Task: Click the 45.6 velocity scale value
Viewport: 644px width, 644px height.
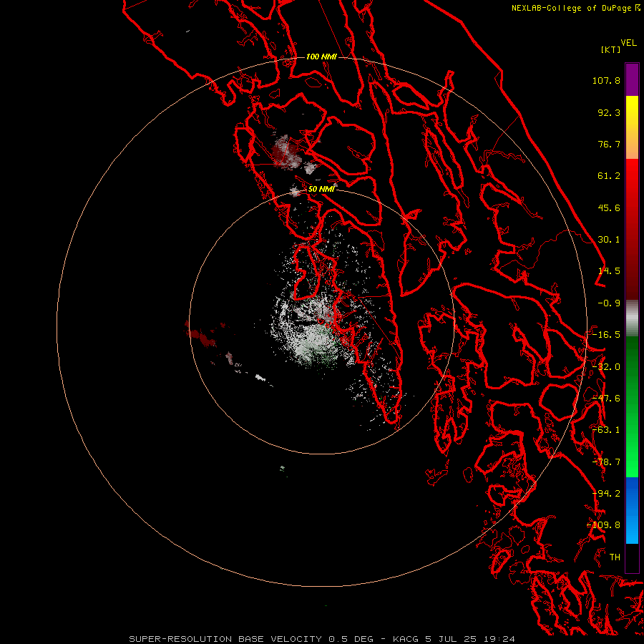Action: (x=609, y=208)
